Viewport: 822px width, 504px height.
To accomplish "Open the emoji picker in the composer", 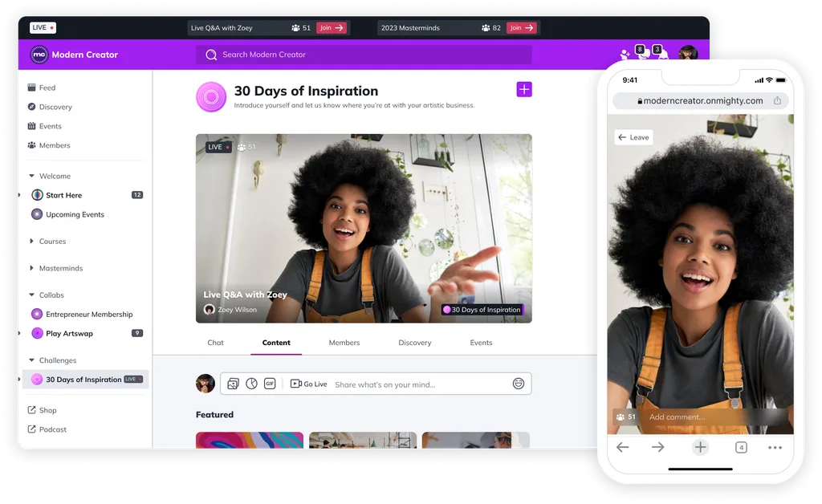I will click(520, 384).
